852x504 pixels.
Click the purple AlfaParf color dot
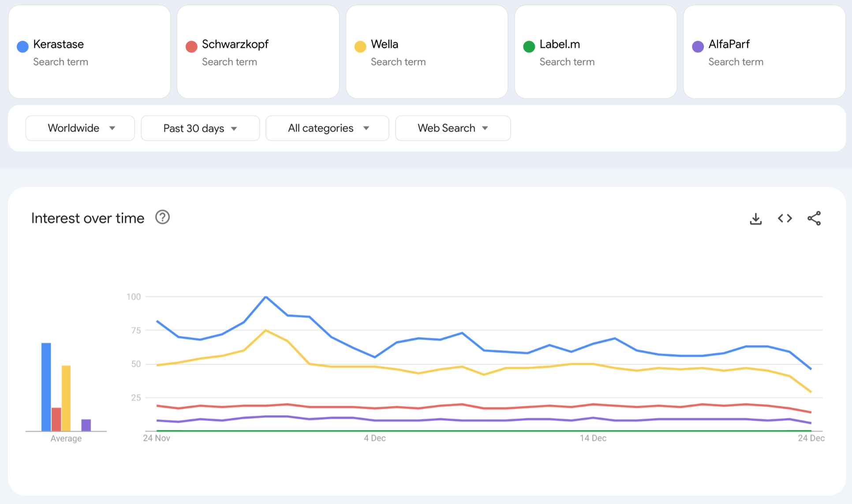tap(698, 46)
